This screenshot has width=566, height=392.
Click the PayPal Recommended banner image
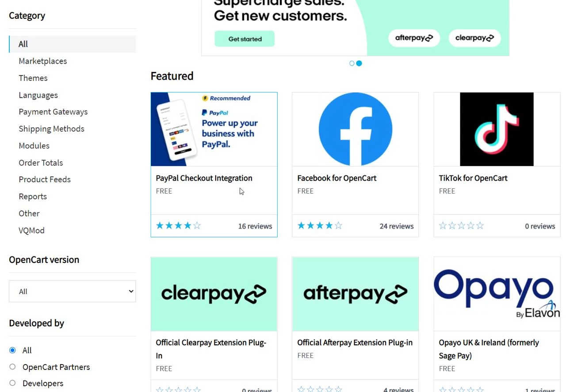click(214, 129)
